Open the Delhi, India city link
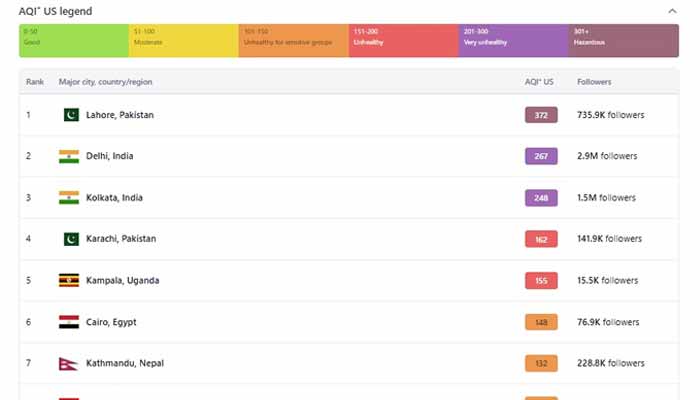The image size is (700, 400). click(x=110, y=156)
